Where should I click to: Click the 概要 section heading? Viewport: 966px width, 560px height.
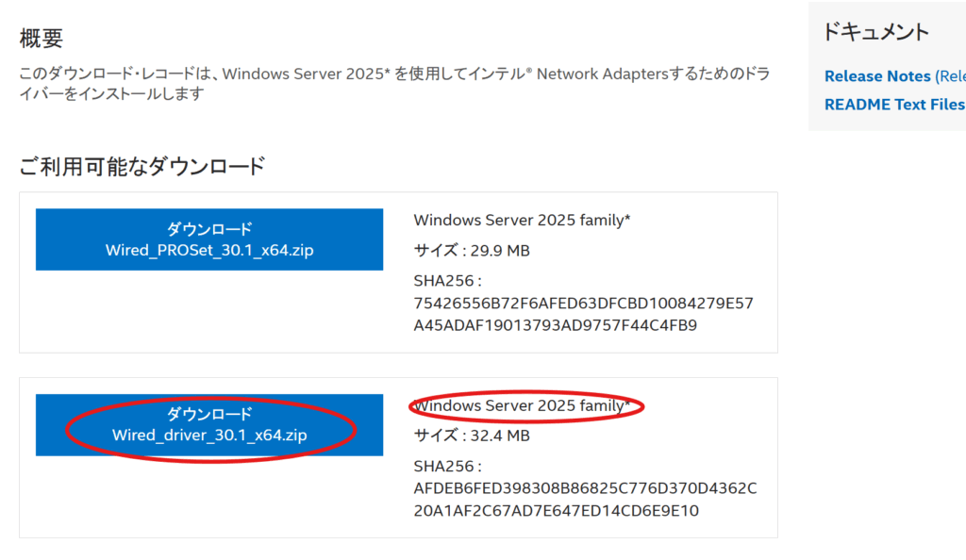pyautogui.click(x=42, y=38)
